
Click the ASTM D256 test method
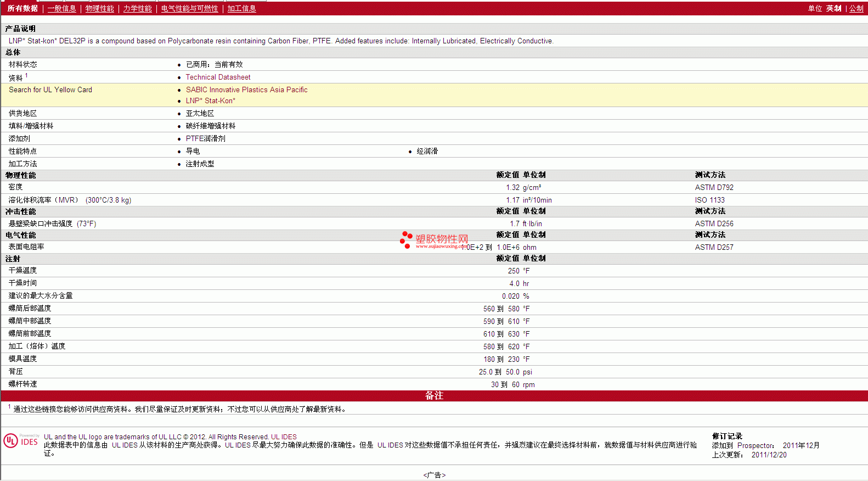(714, 224)
